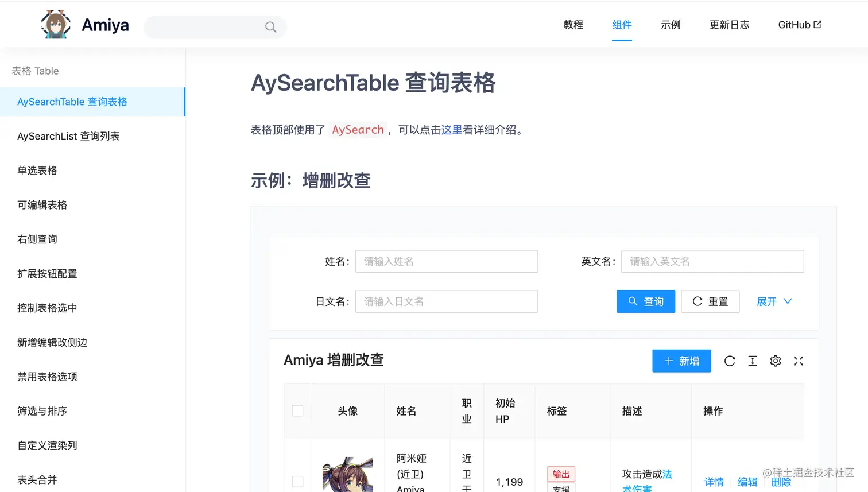Open GitHub external link

click(800, 25)
